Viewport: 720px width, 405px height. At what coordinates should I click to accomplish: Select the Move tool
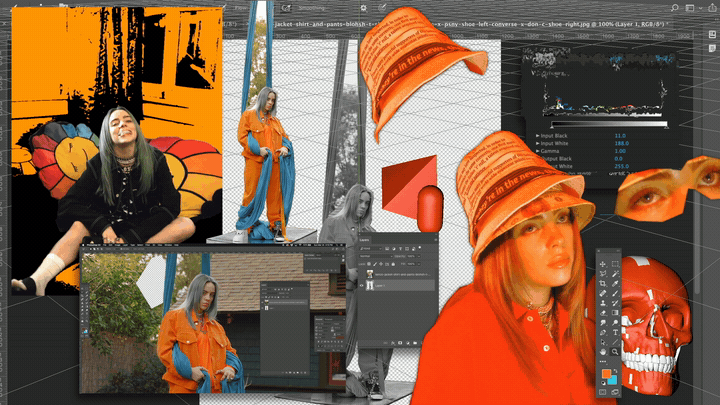603,264
